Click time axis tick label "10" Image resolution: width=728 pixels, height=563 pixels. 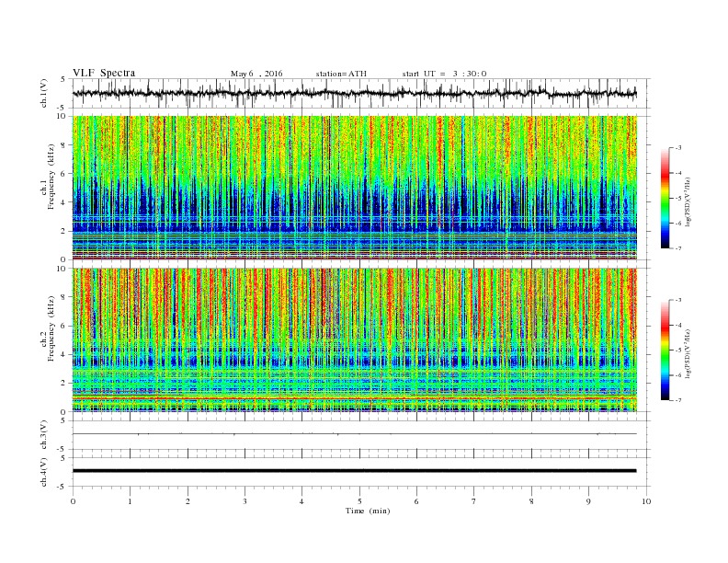pyautogui.click(x=646, y=501)
